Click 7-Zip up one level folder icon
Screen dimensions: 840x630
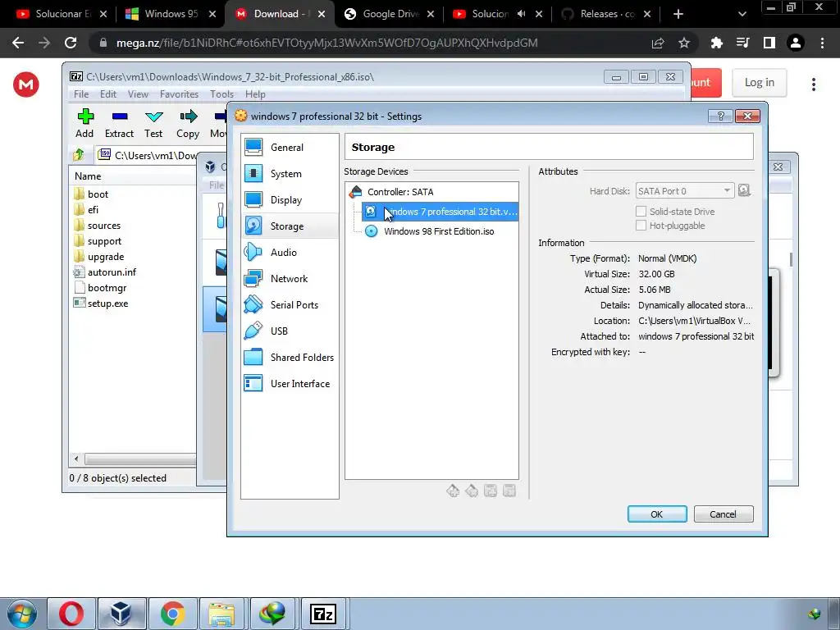pyautogui.click(x=79, y=155)
